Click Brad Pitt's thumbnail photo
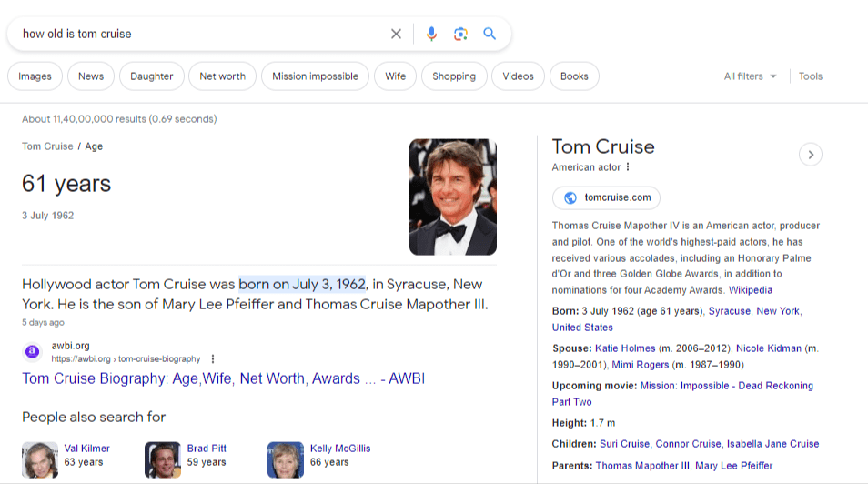868x484 pixels. click(x=163, y=459)
